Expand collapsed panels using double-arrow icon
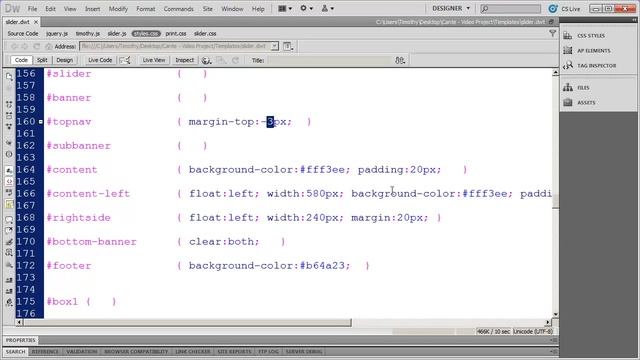This screenshot has width=640, height=360. coord(634,20)
